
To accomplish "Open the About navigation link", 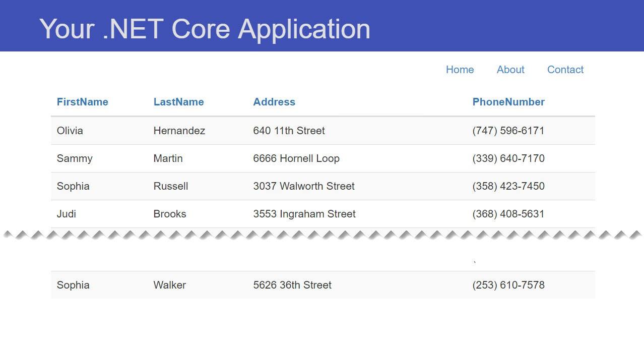I will click(x=510, y=70).
